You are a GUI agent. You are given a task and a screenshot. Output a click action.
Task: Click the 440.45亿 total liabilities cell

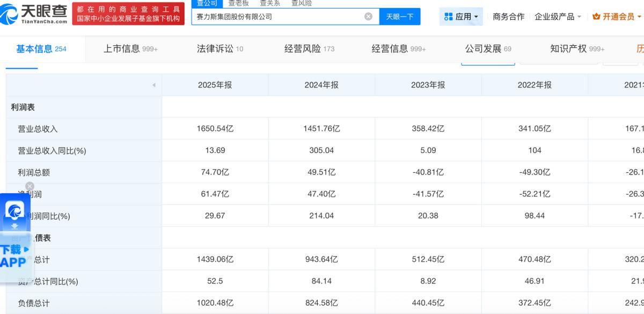(x=428, y=303)
